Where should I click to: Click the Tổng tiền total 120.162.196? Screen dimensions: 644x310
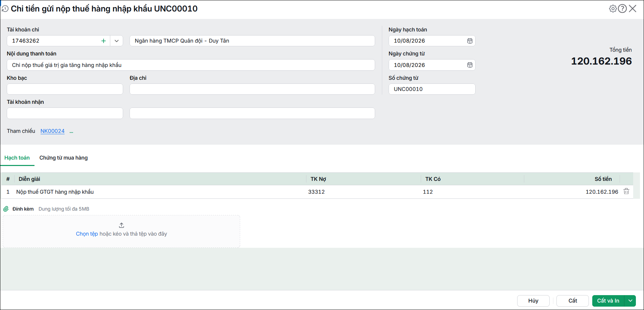(601, 61)
